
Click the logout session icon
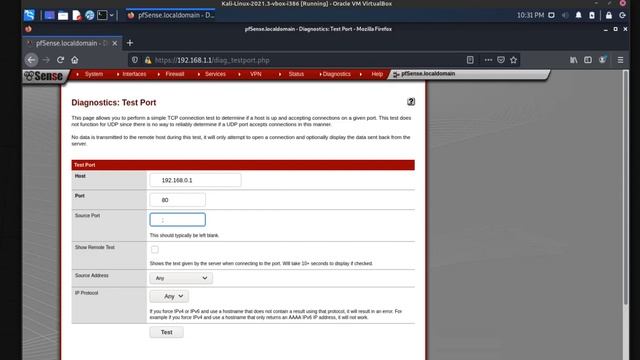pos(622,16)
